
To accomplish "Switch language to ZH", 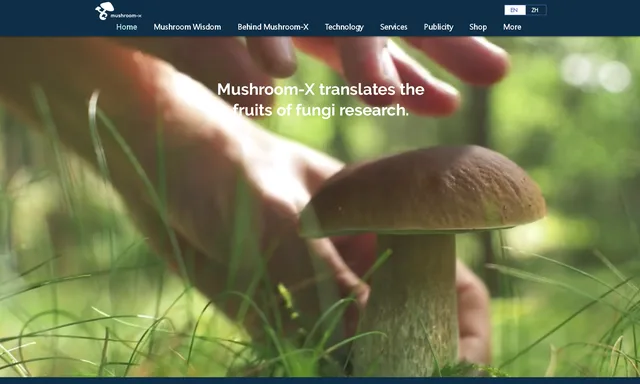I will pyautogui.click(x=536, y=10).
